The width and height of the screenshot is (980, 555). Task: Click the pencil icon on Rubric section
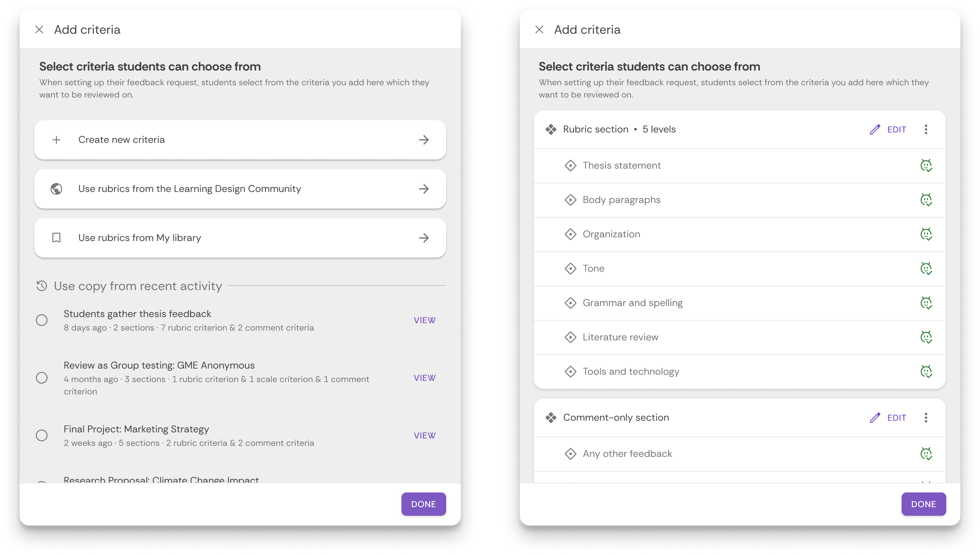(875, 130)
